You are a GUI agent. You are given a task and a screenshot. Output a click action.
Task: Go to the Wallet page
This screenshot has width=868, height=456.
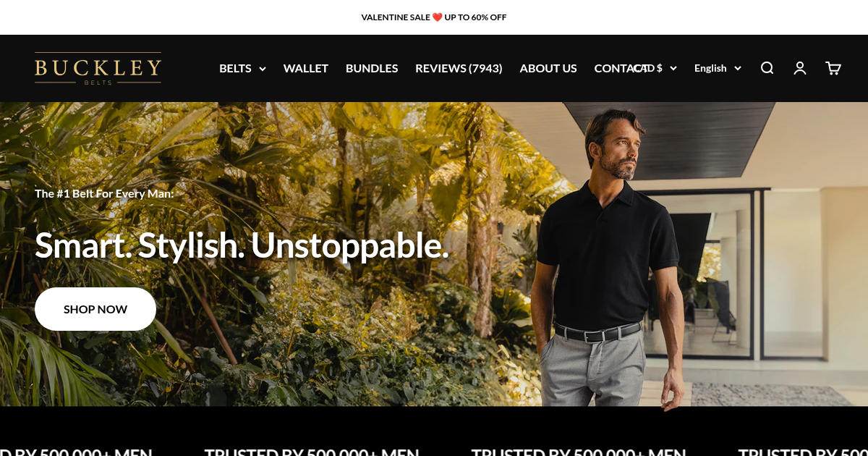point(306,68)
